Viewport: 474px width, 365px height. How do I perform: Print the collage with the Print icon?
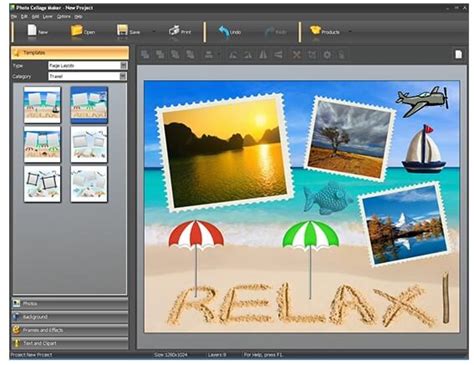[174, 31]
